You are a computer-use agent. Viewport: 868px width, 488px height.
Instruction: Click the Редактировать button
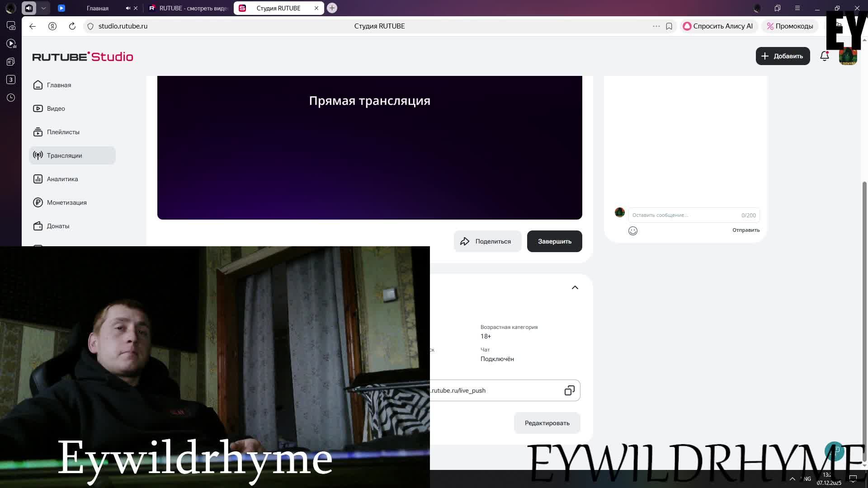(x=547, y=423)
